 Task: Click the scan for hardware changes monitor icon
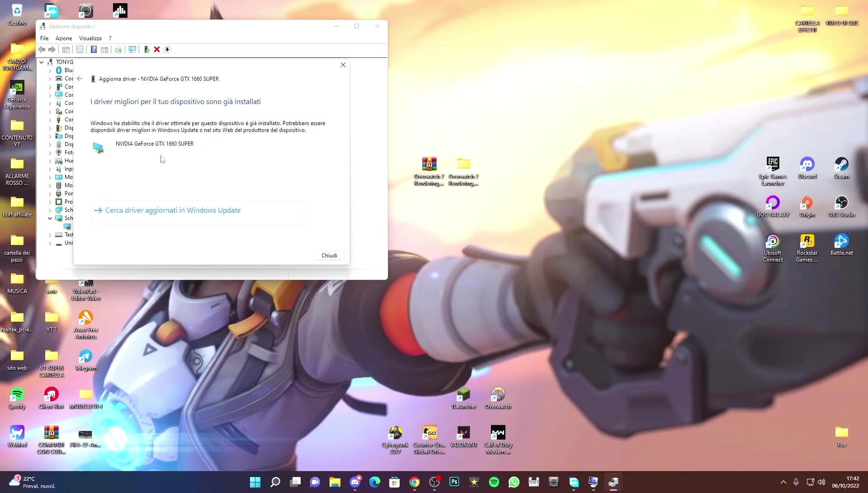(132, 50)
